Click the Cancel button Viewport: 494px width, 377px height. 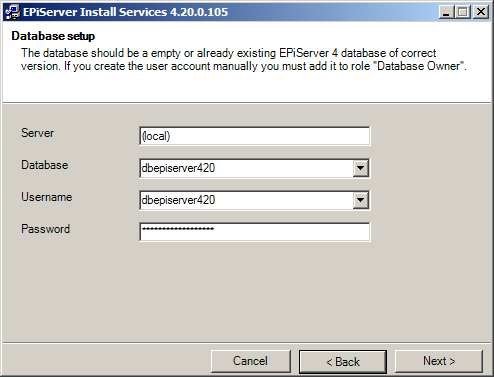(x=251, y=361)
